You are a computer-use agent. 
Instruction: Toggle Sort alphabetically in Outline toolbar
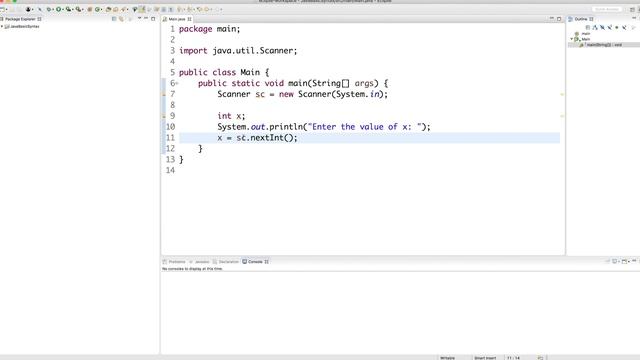tap(595, 27)
